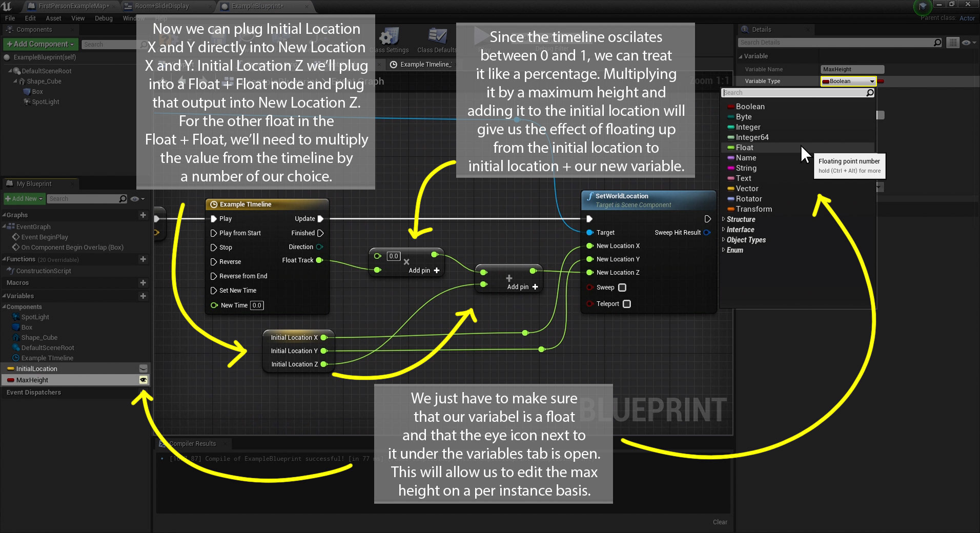This screenshot has width=980, height=533.
Task: Expand the Object Types category
Action: pos(724,240)
